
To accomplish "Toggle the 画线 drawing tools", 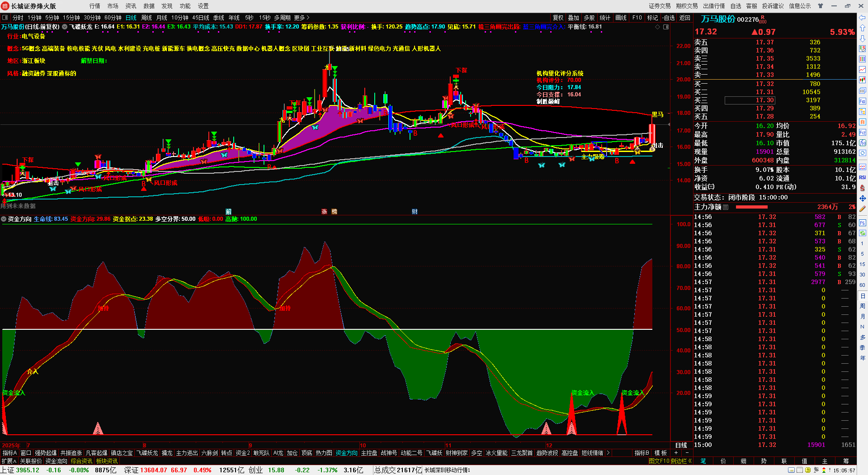I will pos(621,18).
